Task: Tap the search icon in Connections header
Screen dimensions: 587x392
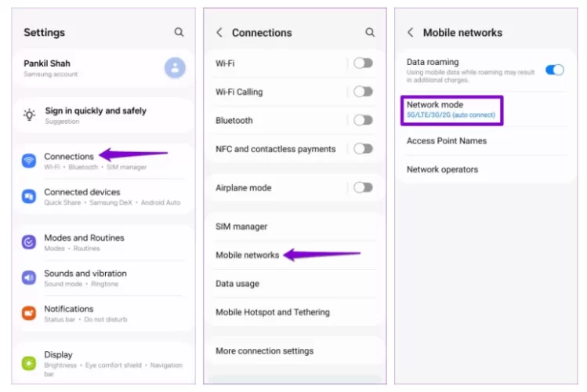Action: [x=370, y=32]
